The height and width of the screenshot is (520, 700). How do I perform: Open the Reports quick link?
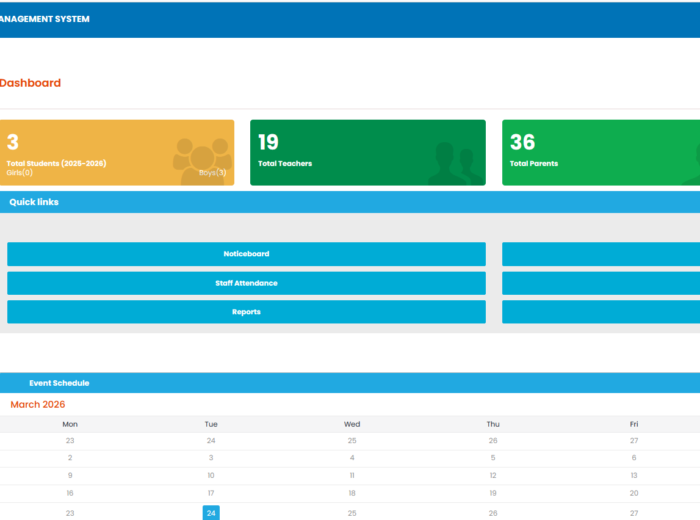[246, 312]
